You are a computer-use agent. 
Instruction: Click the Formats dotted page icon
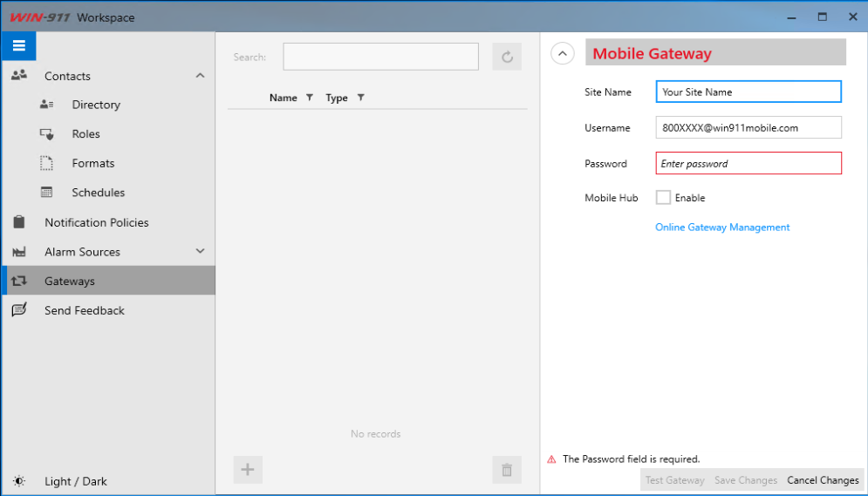[x=46, y=163]
